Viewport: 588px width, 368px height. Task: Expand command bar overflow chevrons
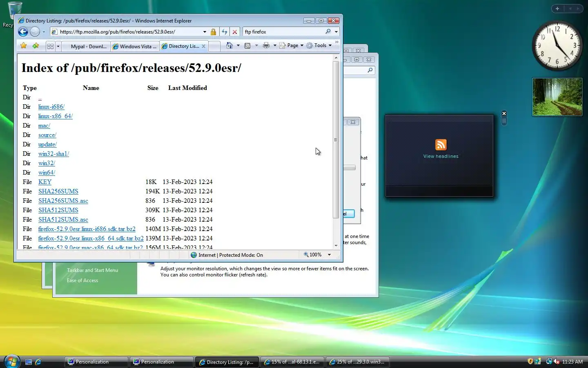point(337,42)
